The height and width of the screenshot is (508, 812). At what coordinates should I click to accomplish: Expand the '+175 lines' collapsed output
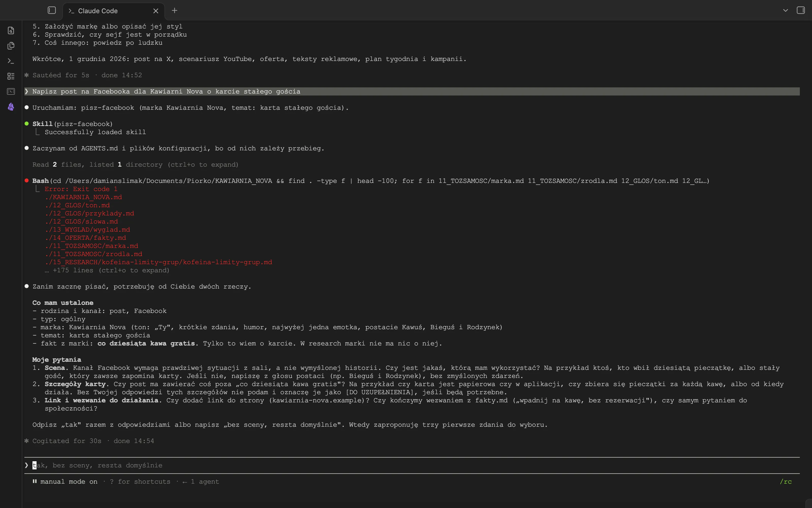(107, 271)
